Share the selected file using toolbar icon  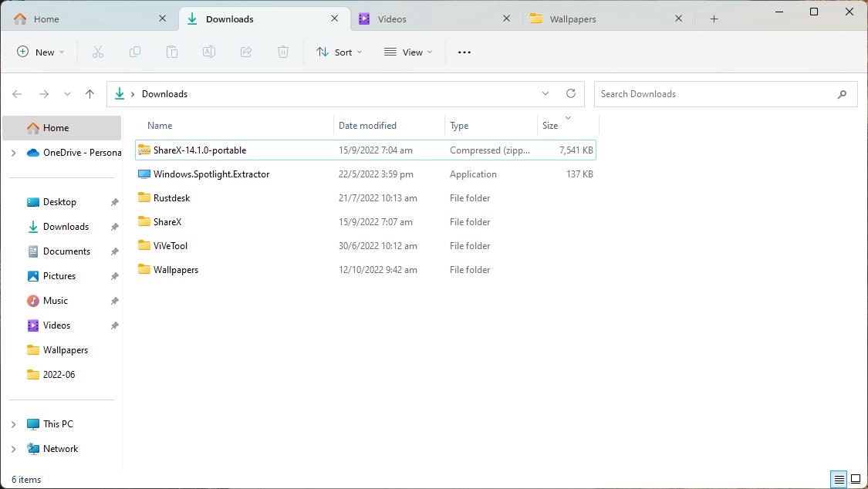pos(245,52)
